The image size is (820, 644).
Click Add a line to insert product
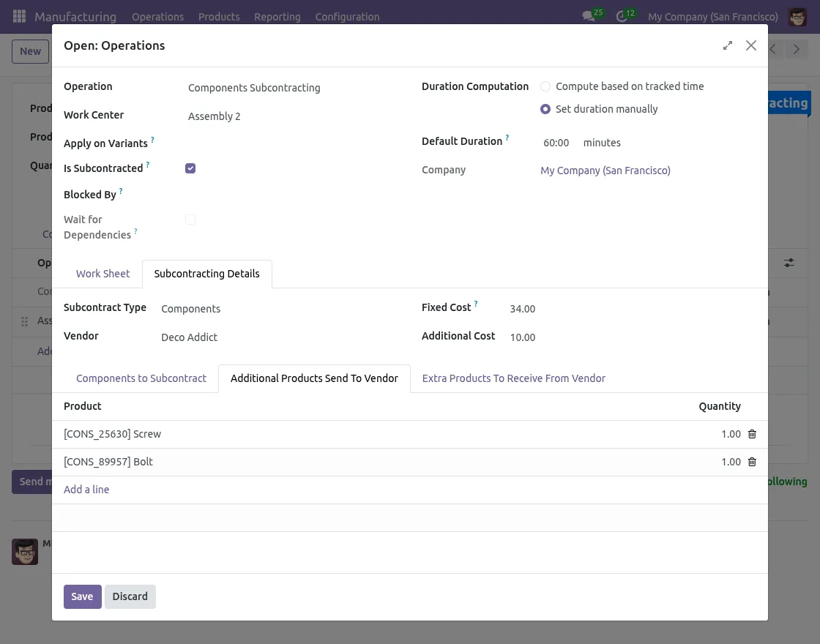86,489
